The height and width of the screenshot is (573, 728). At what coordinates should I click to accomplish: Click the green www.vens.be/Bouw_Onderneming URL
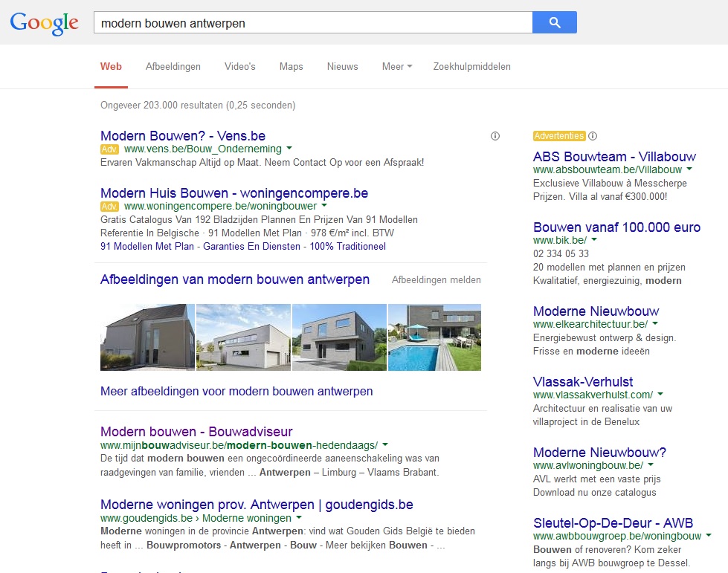click(203, 149)
